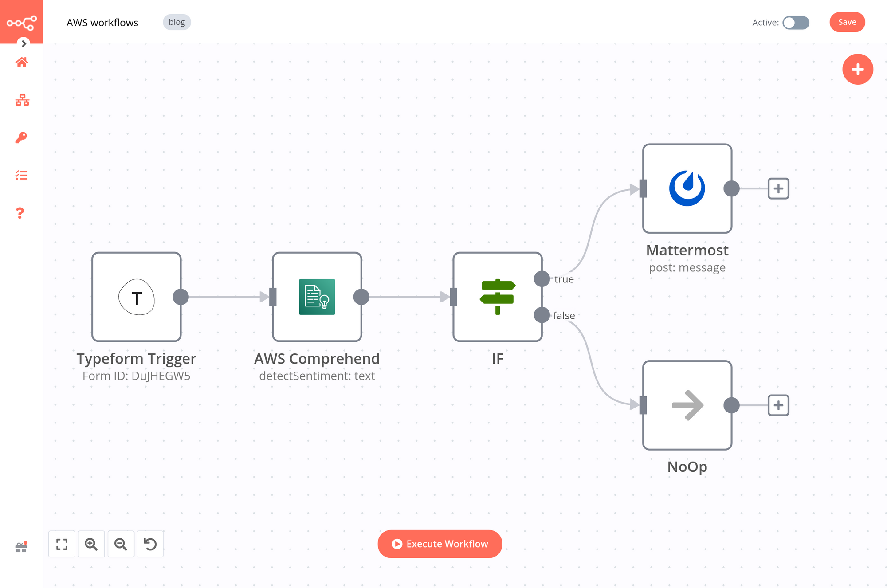Expand the plus node after Mattermost
Screen dimensions: 887x588
779,189
